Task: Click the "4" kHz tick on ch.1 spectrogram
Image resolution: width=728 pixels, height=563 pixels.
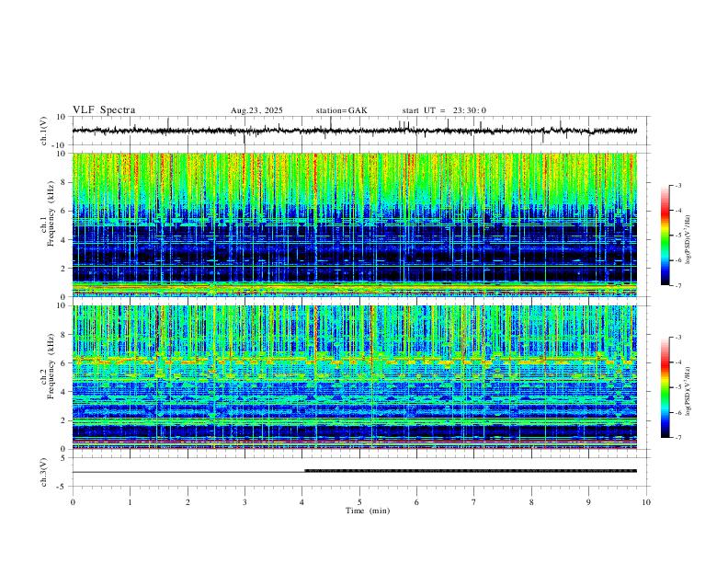Action: click(64, 240)
